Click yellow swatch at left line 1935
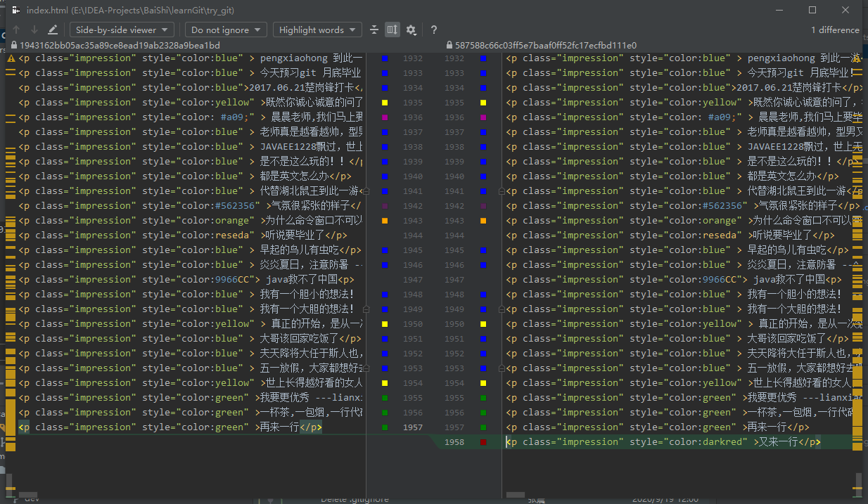This screenshot has width=868, height=504. (385, 103)
